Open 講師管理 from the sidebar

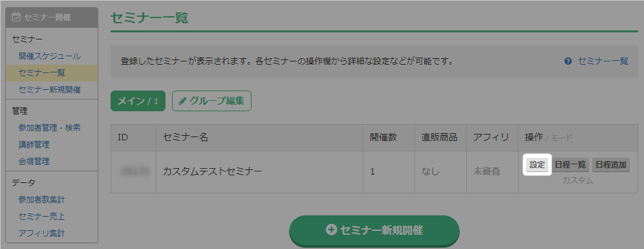[x=34, y=145]
